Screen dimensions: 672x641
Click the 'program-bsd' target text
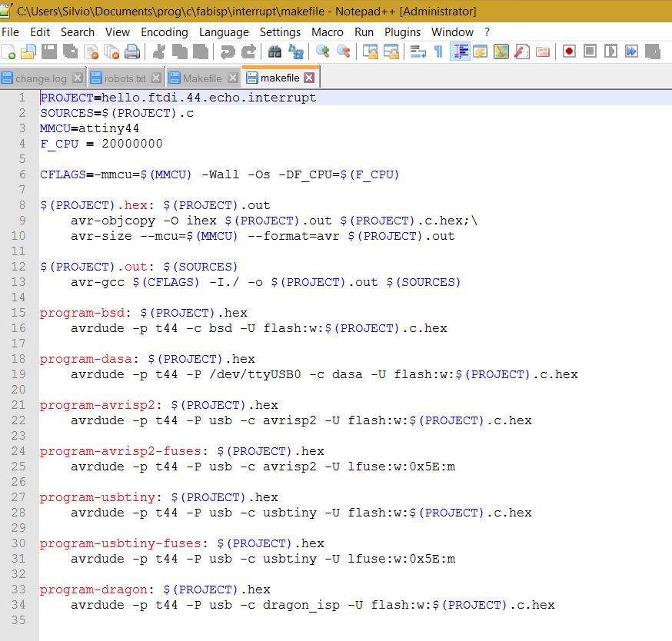[82, 314]
